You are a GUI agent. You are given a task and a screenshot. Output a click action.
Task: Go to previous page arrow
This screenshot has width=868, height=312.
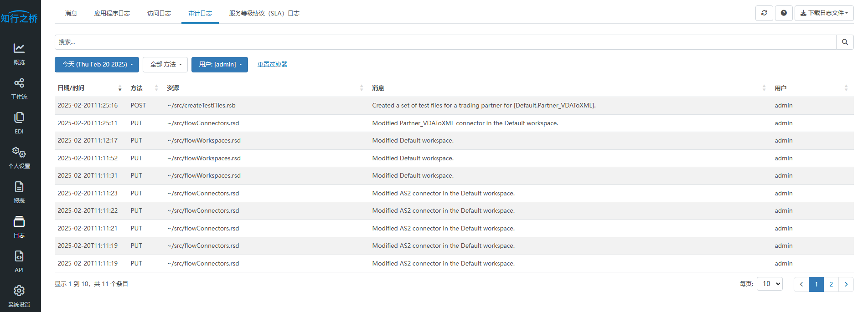pos(801,284)
